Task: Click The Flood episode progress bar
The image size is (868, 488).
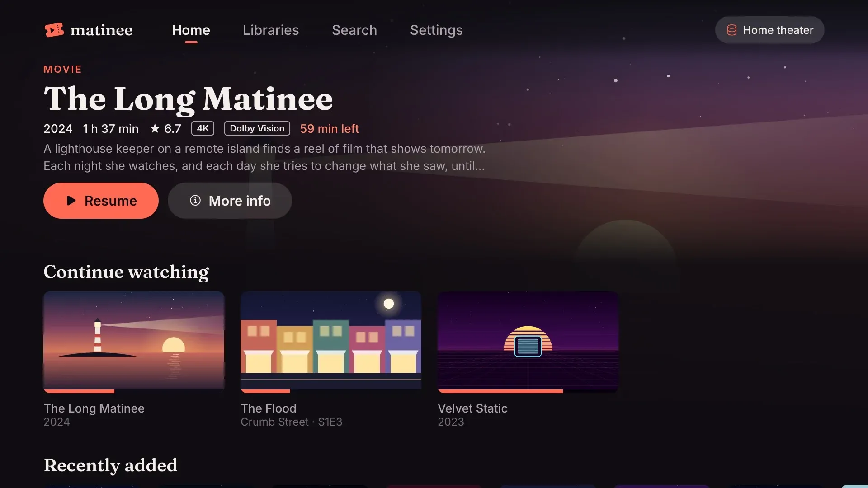Action: pyautogui.click(x=331, y=391)
